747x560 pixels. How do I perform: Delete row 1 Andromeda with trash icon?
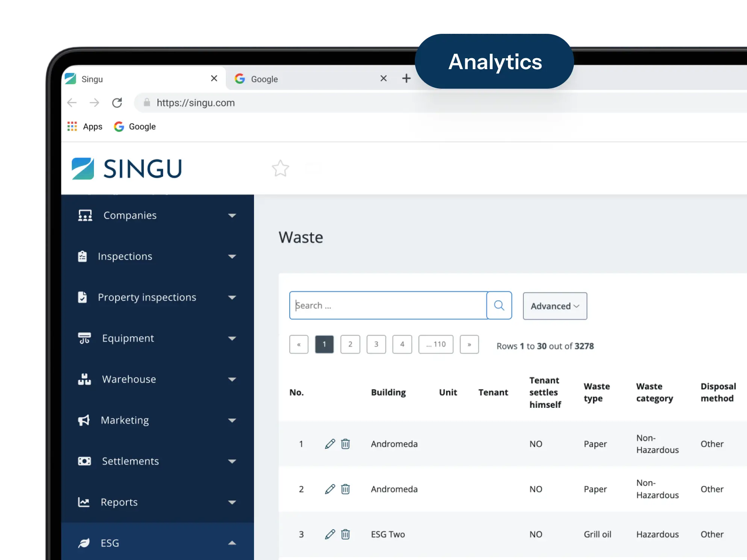[345, 444]
